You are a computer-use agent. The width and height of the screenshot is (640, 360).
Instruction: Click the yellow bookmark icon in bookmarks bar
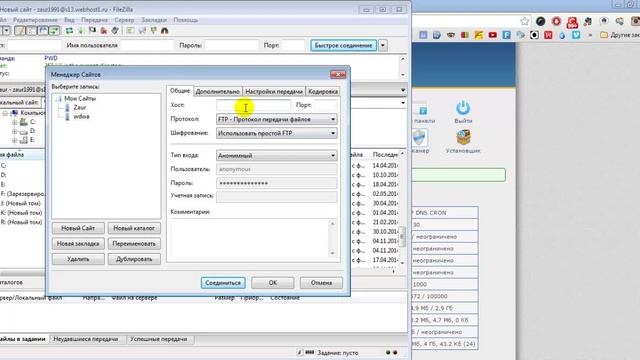(478, 35)
